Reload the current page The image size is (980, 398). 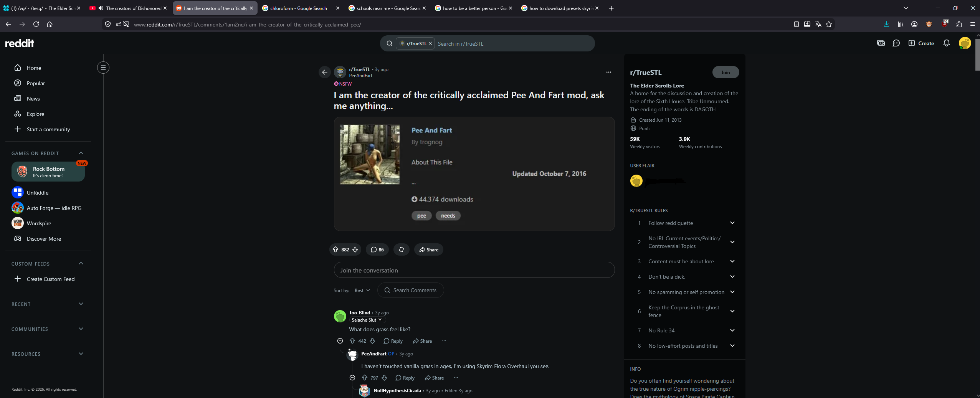coord(36,24)
